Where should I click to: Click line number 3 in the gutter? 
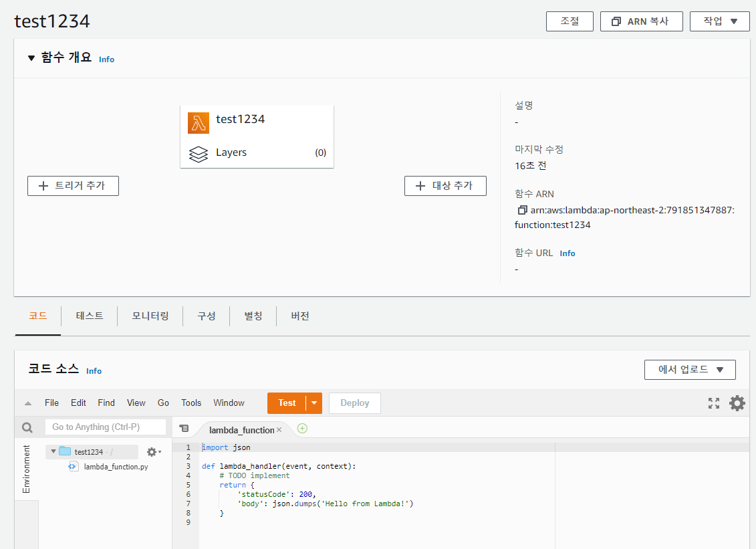click(x=188, y=466)
